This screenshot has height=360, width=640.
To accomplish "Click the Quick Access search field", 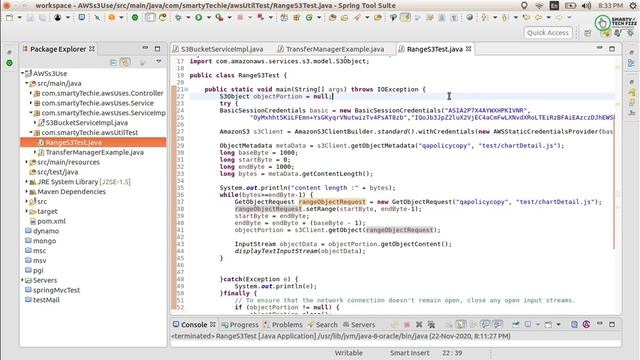I will pyautogui.click(x=548, y=33).
